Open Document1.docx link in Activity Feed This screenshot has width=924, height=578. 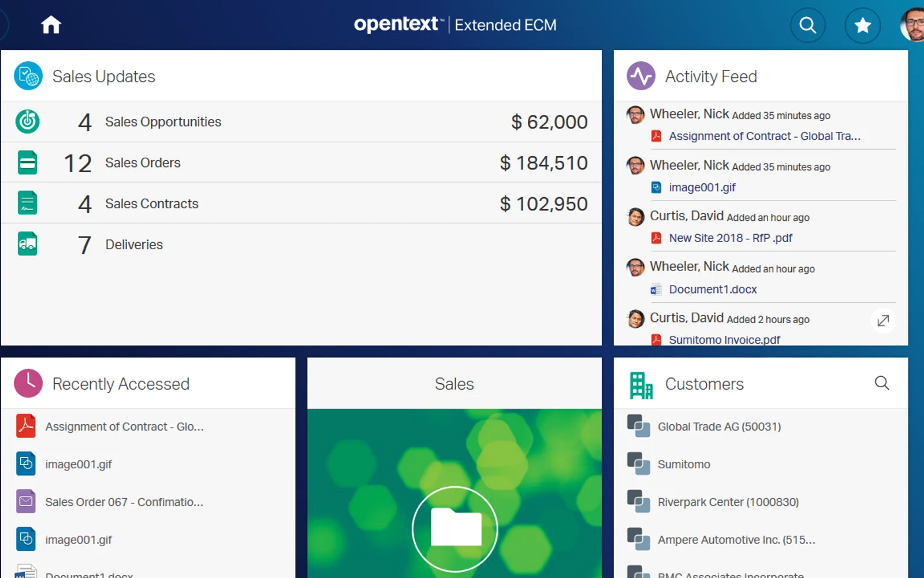pyautogui.click(x=713, y=289)
